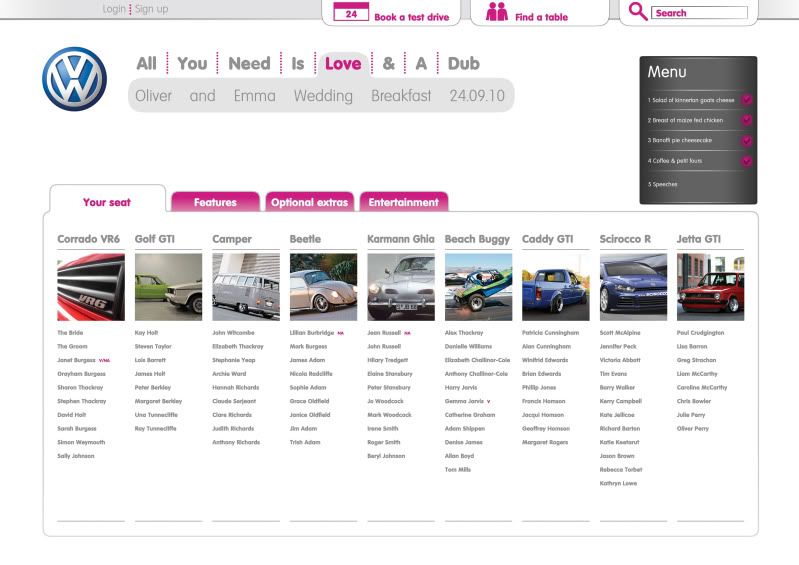Click the 5 Speeches menu entry
The width and height of the screenshot is (799, 565).
(662, 184)
